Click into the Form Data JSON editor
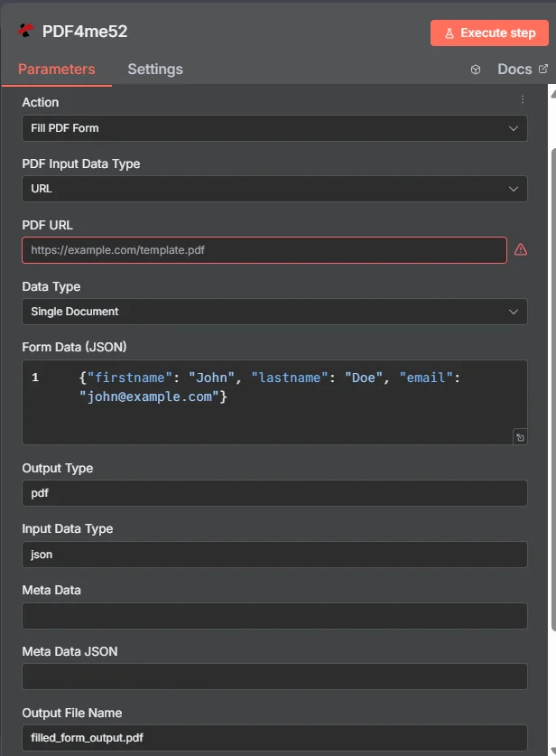 pyautogui.click(x=274, y=402)
